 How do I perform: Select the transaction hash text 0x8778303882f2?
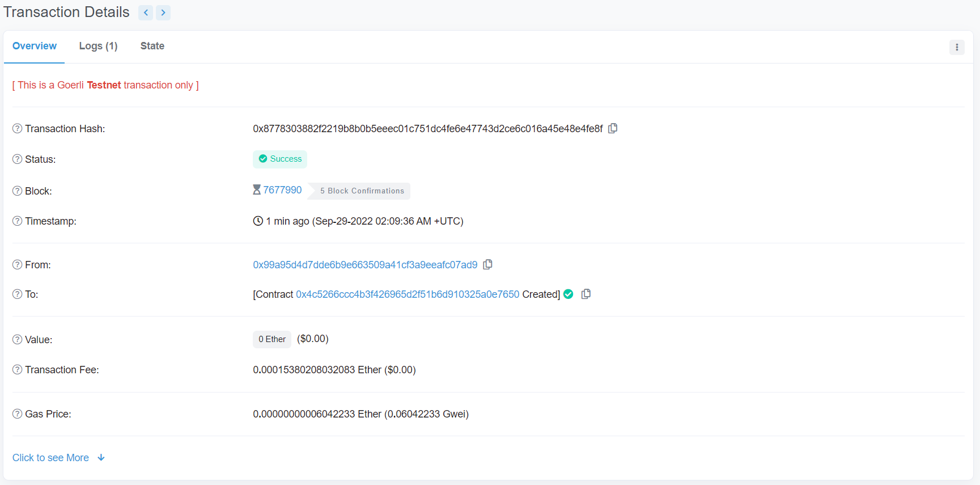428,129
